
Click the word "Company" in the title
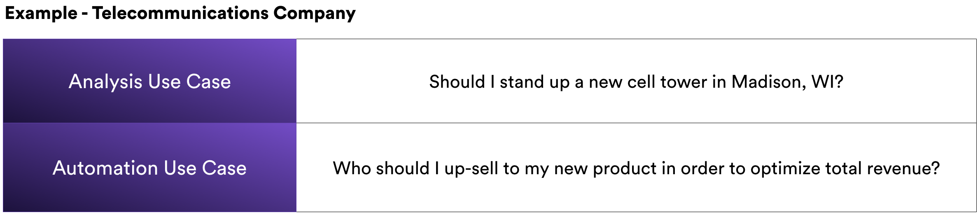pos(315,14)
